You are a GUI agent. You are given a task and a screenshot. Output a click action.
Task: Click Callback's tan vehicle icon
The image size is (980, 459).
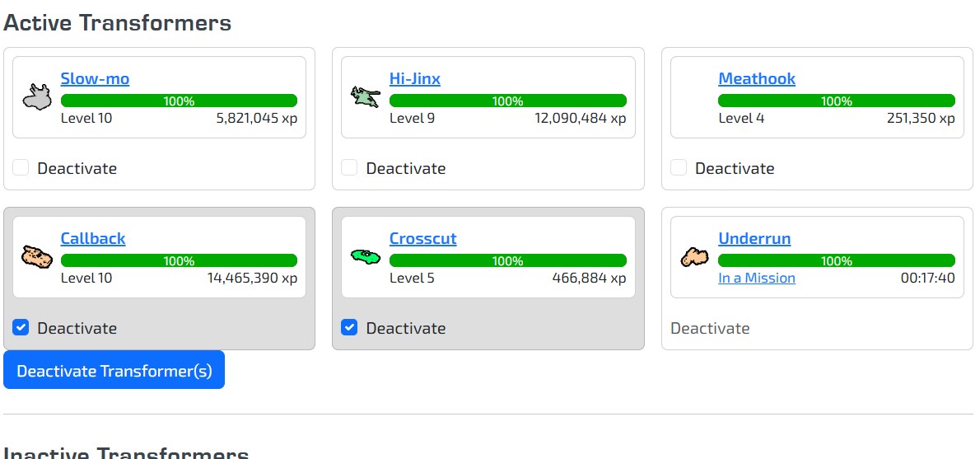[x=36, y=257]
